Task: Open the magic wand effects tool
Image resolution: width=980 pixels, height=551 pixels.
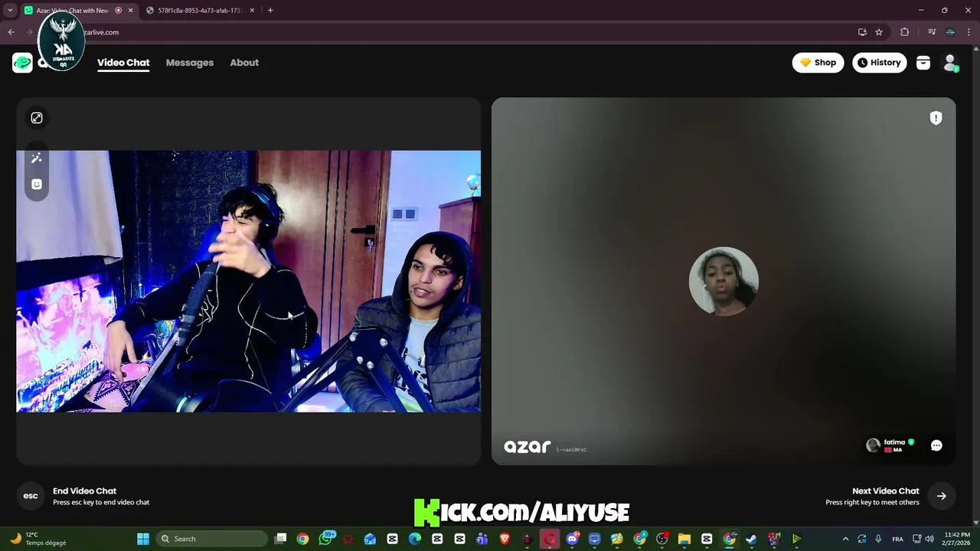Action: point(37,158)
